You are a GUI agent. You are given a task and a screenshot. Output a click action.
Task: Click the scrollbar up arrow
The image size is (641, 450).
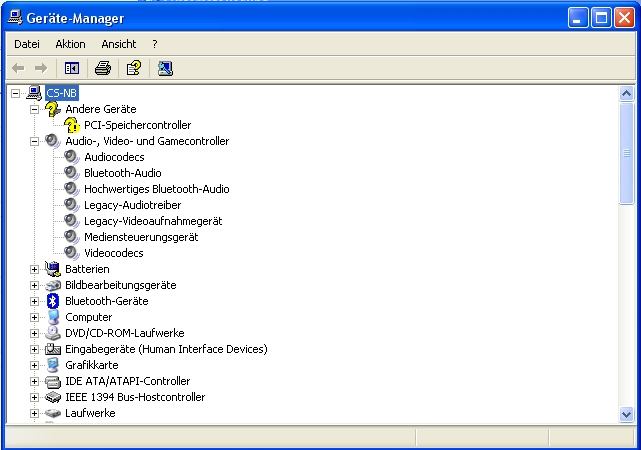click(626, 94)
